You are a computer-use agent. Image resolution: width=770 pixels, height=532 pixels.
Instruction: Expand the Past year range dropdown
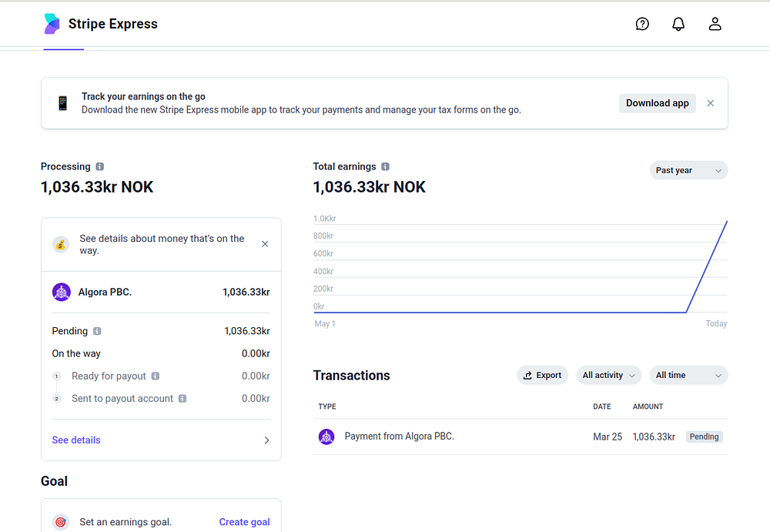(x=688, y=170)
